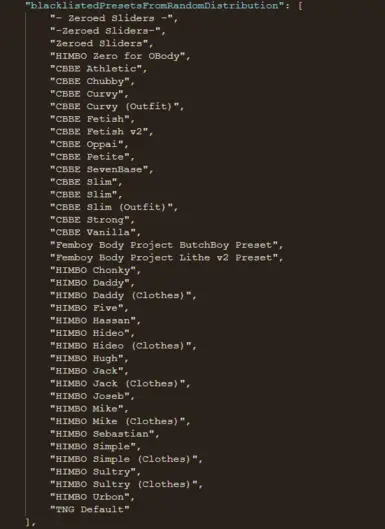Click the "HIMBO Jack (Clothes)" line
Image resolution: width=385 pixels, height=529 pixels.
[x=120, y=383]
